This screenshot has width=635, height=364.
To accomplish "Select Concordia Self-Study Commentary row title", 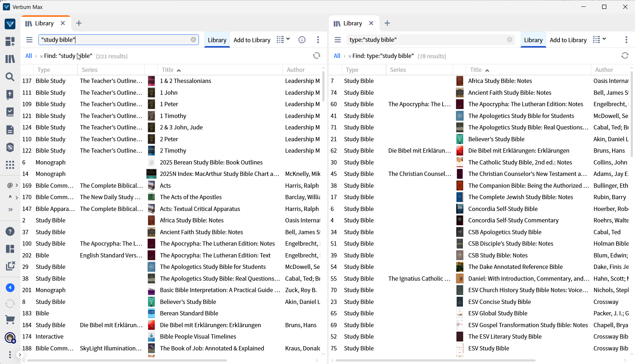I will point(513,220).
